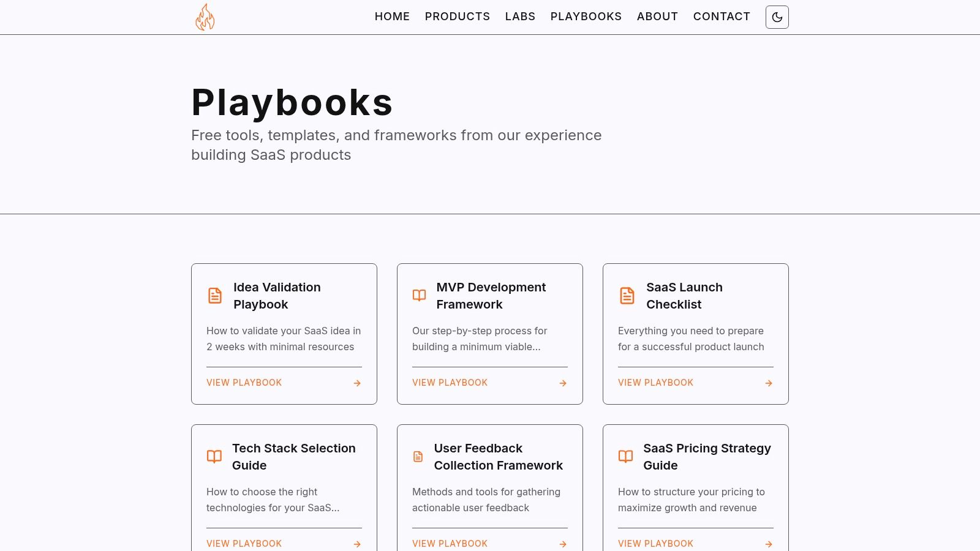
Task: Go to the Home page
Action: coord(392,17)
